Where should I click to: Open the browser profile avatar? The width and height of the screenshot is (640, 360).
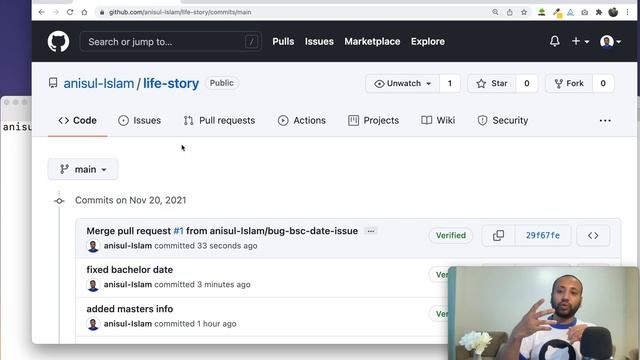pos(613,12)
